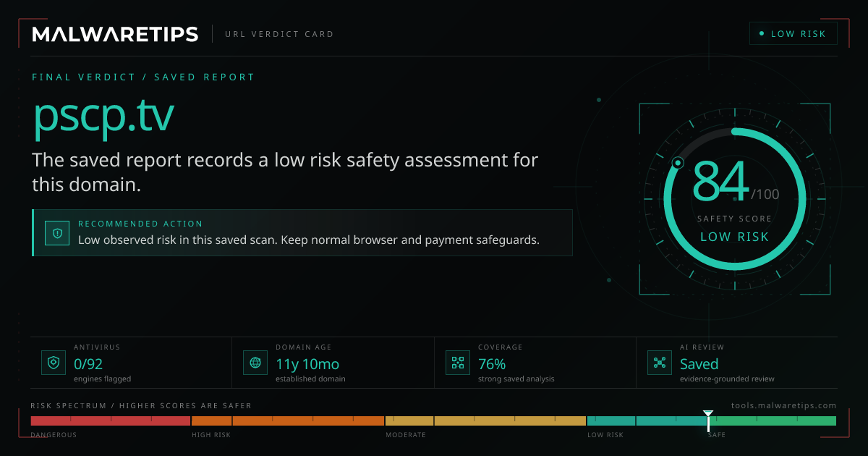Click the pscp.tv domain title
The height and width of the screenshot is (456, 868).
click(103, 115)
